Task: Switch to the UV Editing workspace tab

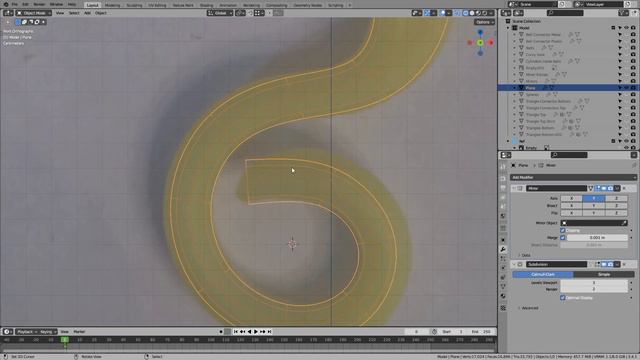Action: [157, 5]
